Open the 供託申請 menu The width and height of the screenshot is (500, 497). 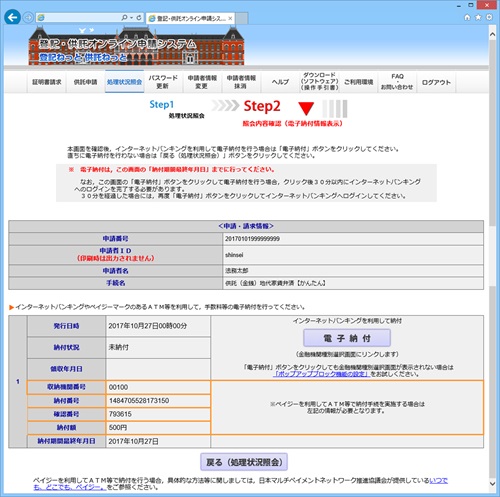click(85, 82)
